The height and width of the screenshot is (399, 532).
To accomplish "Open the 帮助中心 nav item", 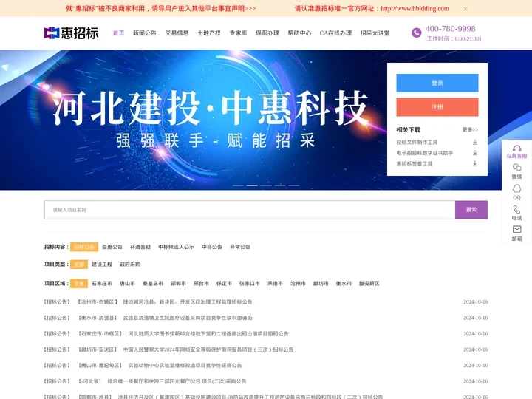I will (x=299, y=33).
